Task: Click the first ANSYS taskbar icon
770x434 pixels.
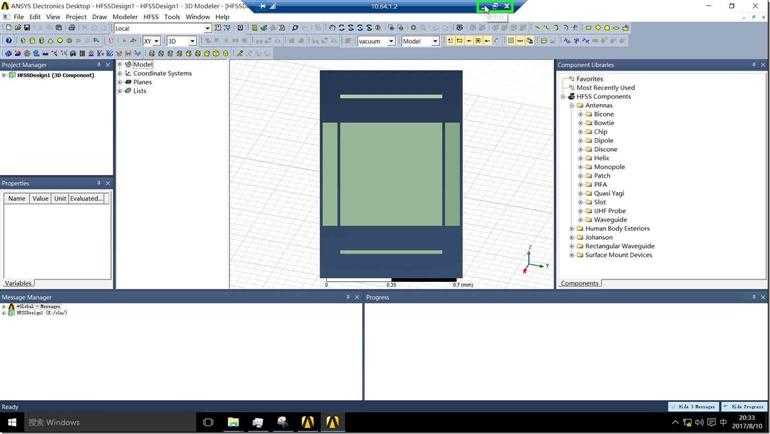Action: click(x=307, y=422)
